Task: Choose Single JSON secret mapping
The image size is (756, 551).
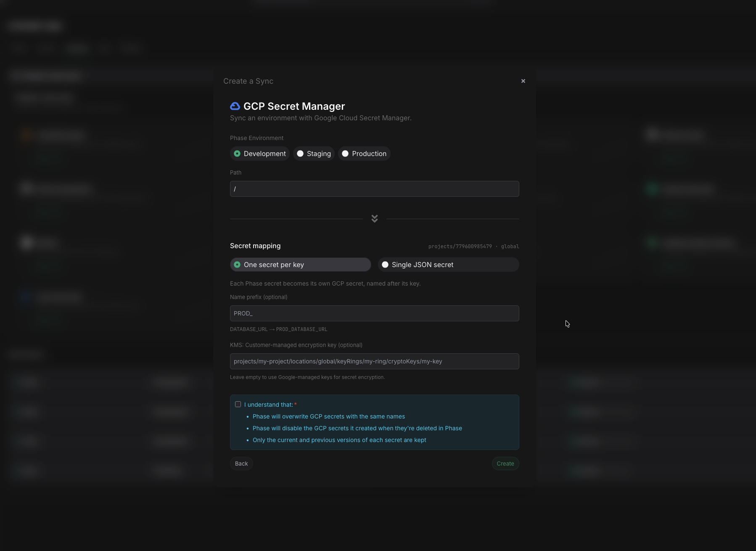Action: (449, 265)
